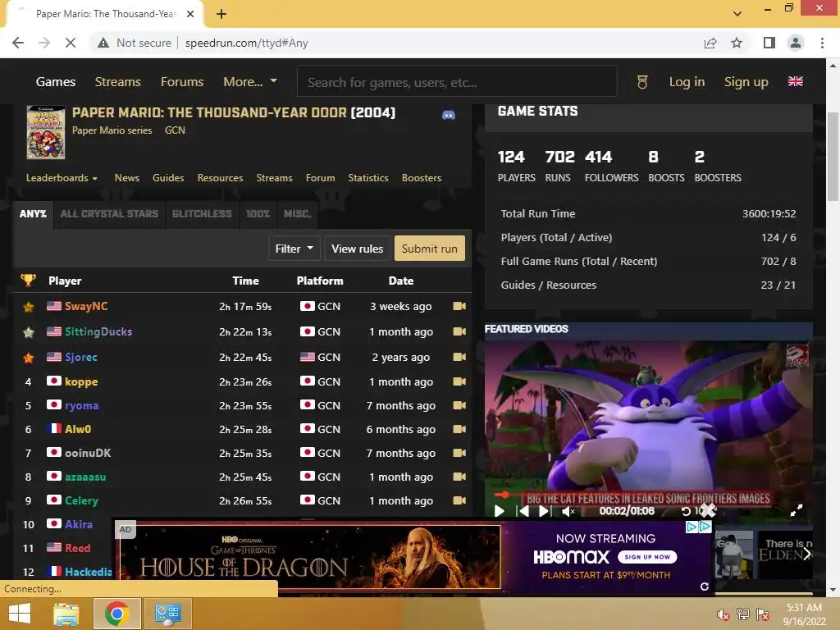
Task: Bookmark this page with the star icon
Action: [x=737, y=43]
